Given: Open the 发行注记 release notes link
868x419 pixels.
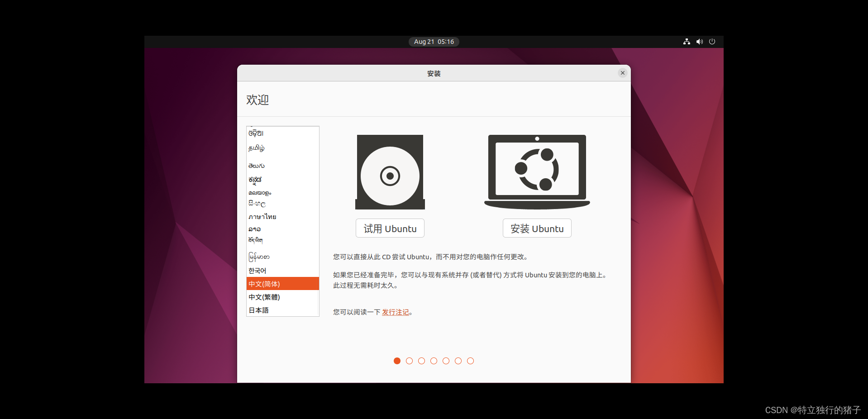Looking at the screenshot, I should click(x=396, y=312).
